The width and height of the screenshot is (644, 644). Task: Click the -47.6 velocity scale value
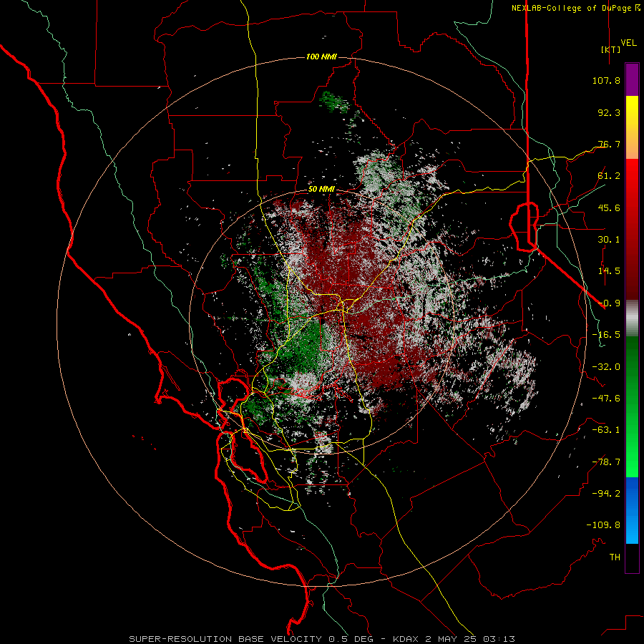point(606,399)
